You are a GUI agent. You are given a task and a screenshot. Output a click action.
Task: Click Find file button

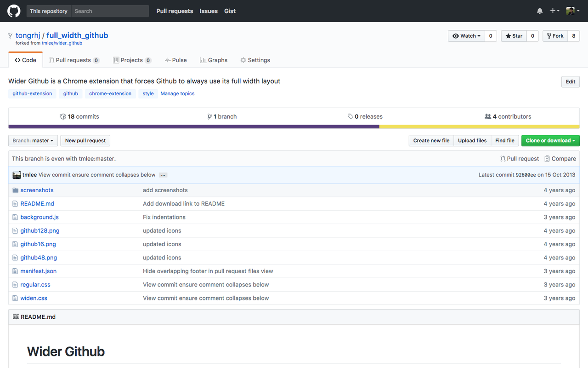point(505,141)
